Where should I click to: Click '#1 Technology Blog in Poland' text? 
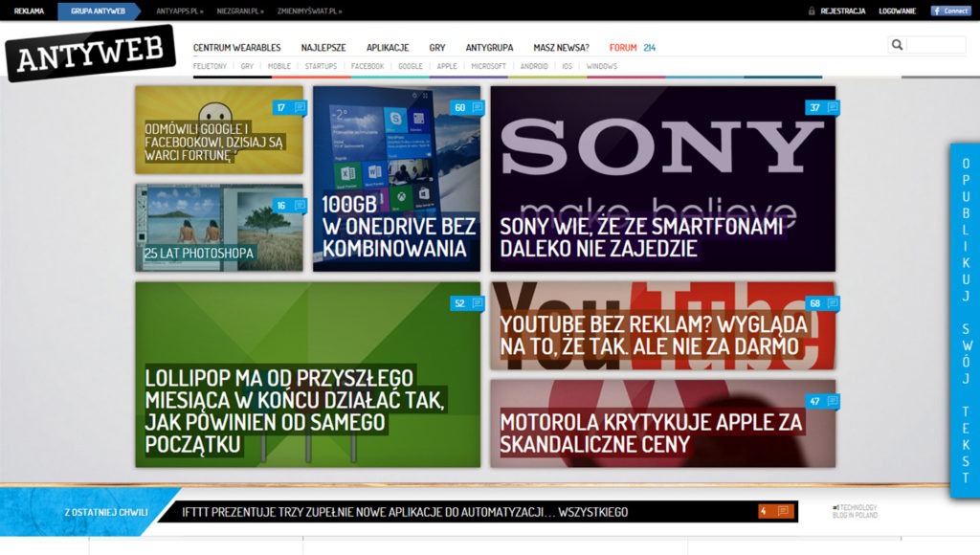click(855, 511)
